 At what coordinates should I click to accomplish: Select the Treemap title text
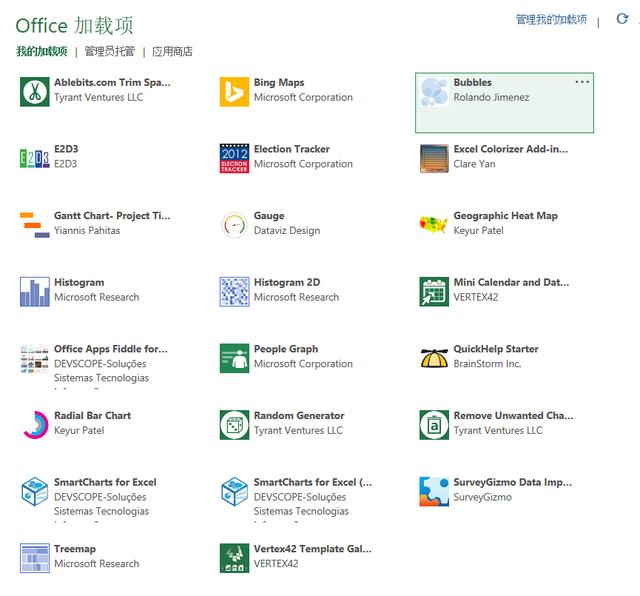[75, 549]
